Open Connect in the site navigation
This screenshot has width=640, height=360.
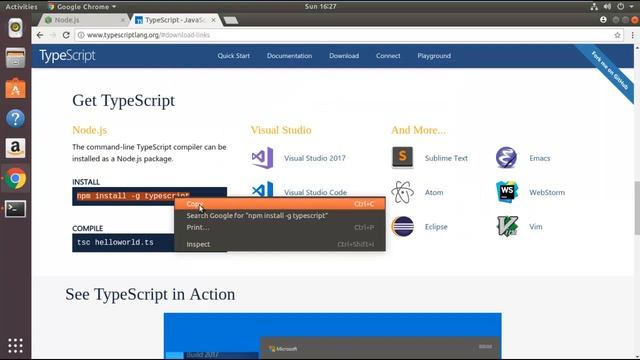click(x=388, y=56)
